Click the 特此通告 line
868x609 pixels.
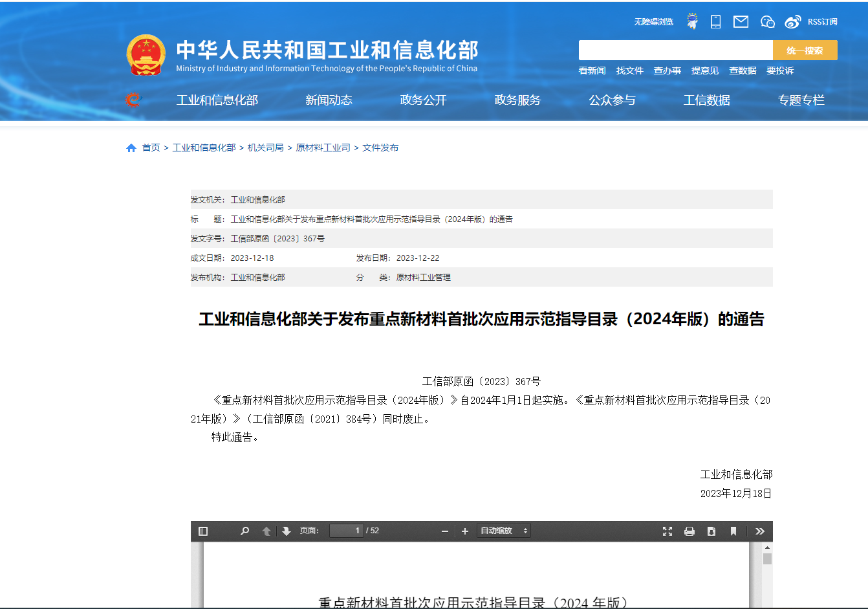[235, 437]
